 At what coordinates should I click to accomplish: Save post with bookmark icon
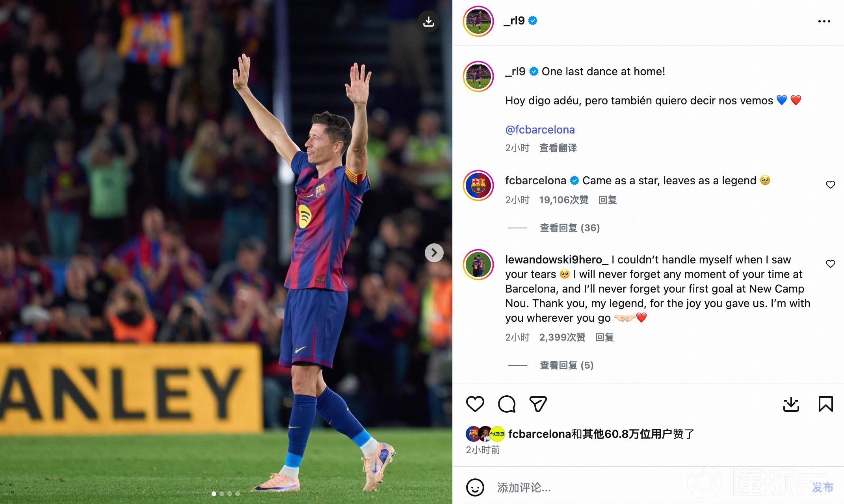coord(825,404)
